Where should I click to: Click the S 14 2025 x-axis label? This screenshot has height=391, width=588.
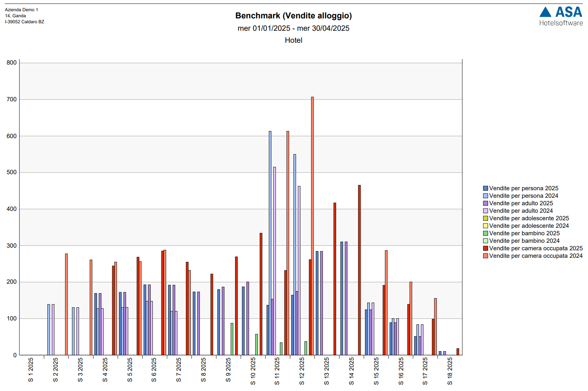(351, 371)
